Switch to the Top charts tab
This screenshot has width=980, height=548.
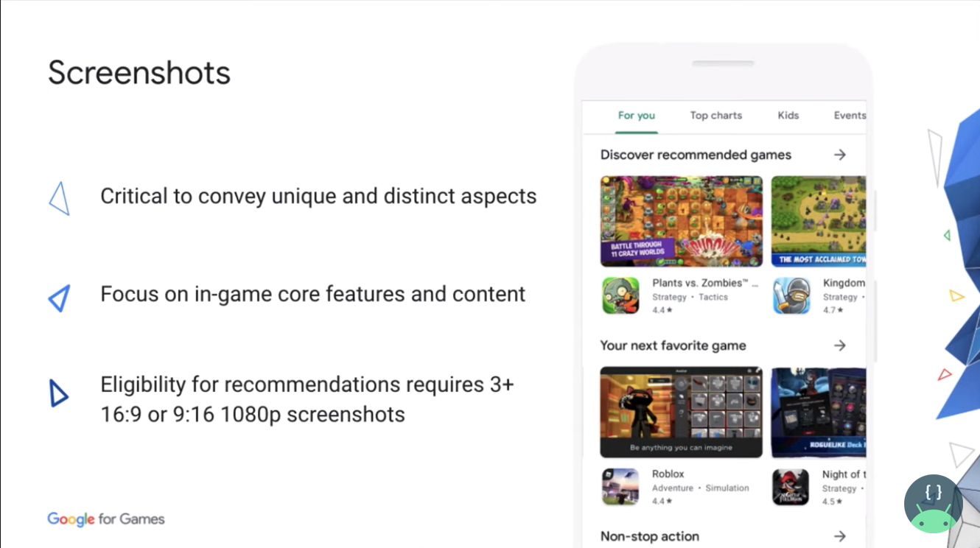715,115
